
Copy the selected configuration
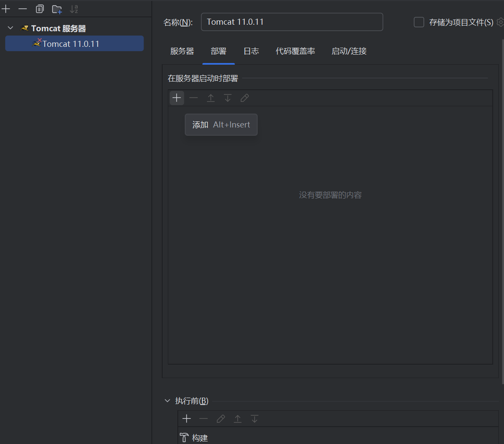click(x=39, y=9)
